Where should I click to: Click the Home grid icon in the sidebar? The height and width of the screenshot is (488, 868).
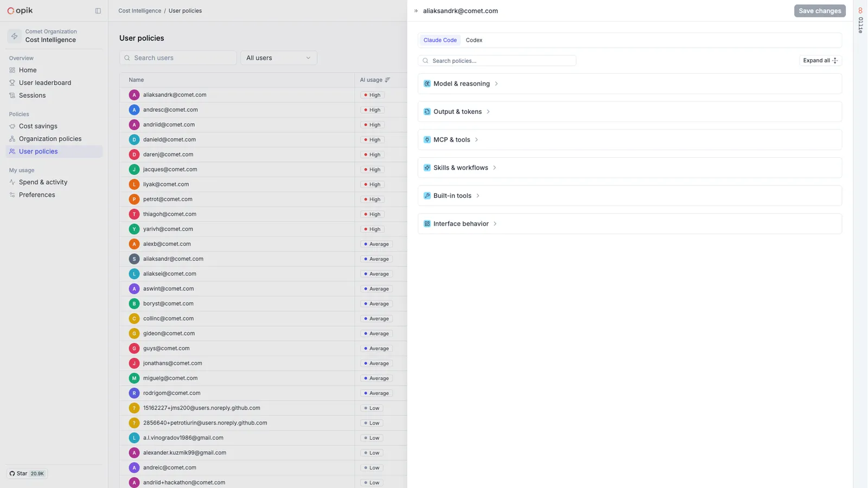coord(12,70)
